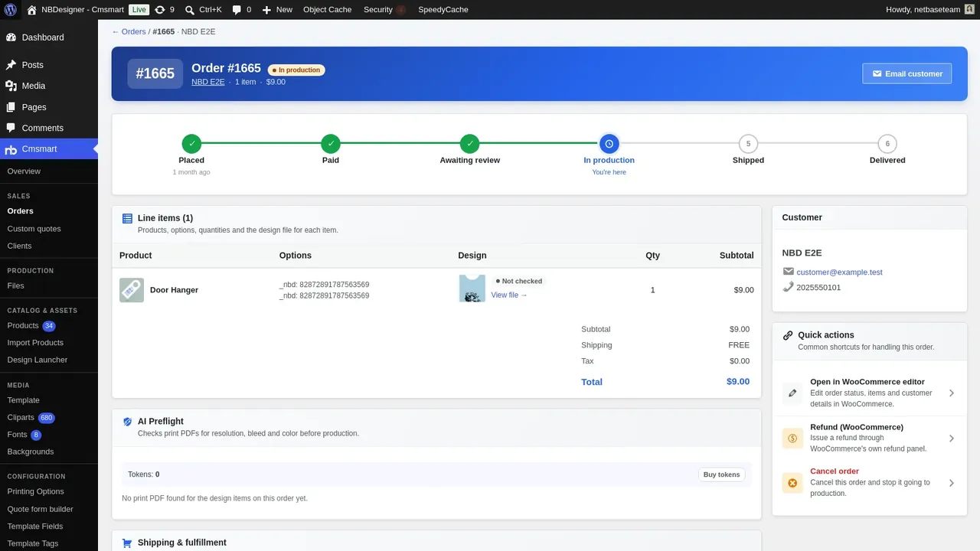Open the SpeedyCache admin bar menu

[x=443, y=9]
